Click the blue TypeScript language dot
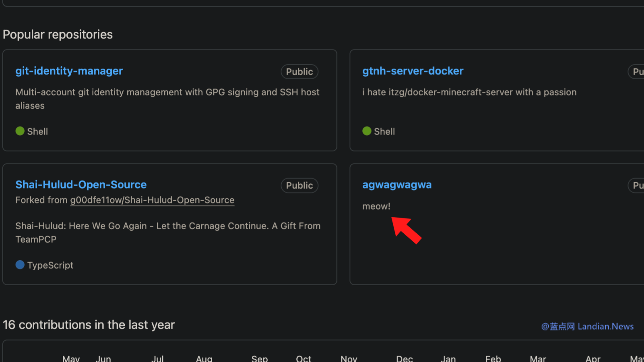 (x=20, y=265)
